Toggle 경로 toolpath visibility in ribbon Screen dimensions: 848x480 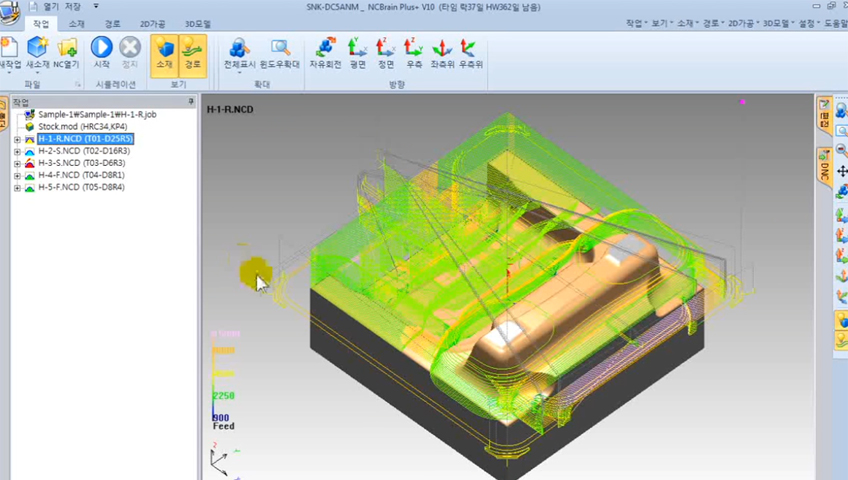pos(193,47)
